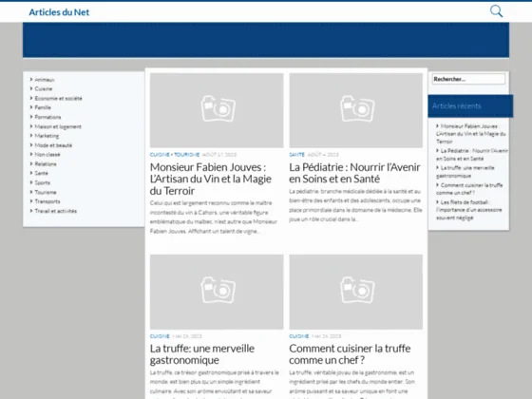Open recent Comment cuisiner la truffe link
This screenshot has height=399, width=532.
[469, 189]
